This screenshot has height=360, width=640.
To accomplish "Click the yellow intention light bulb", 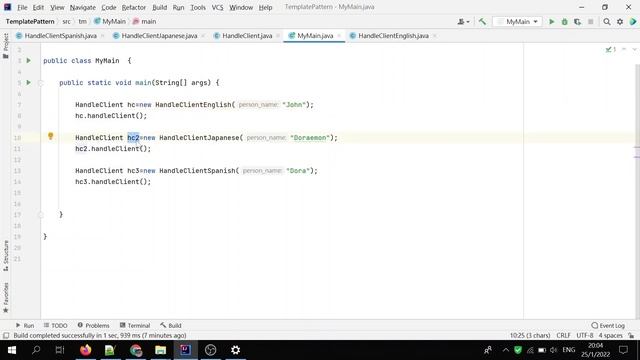I will click(51, 136).
